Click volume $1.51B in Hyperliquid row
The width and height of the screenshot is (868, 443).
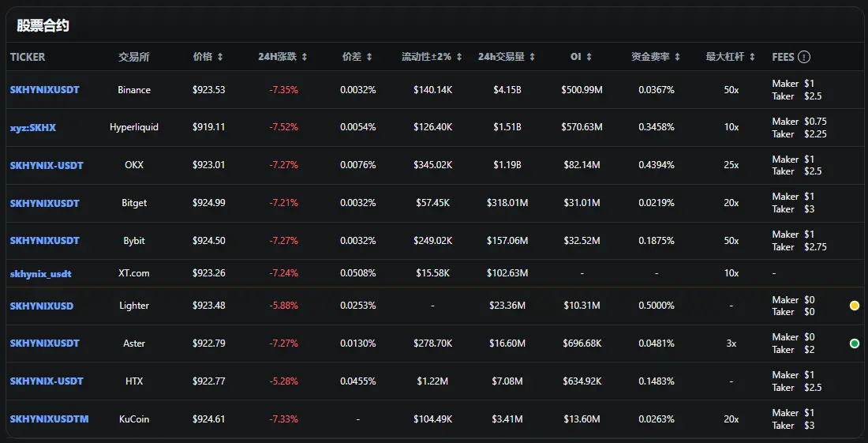point(507,127)
